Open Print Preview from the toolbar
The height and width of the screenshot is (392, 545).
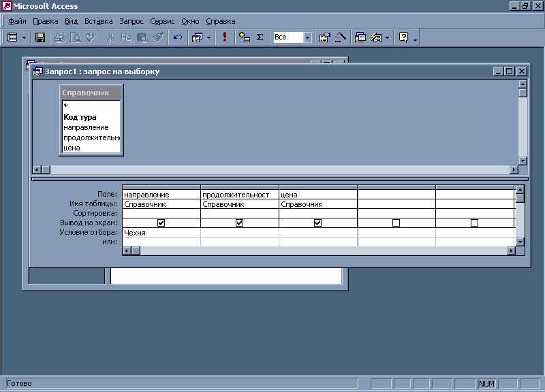click(x=76, y=37)
